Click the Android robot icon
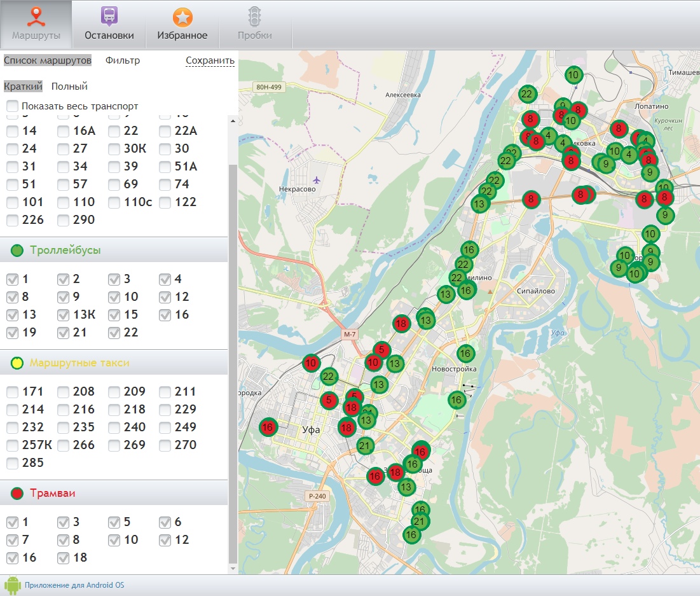The width and height of the screenshot is (700, 596). pos(12,585)
